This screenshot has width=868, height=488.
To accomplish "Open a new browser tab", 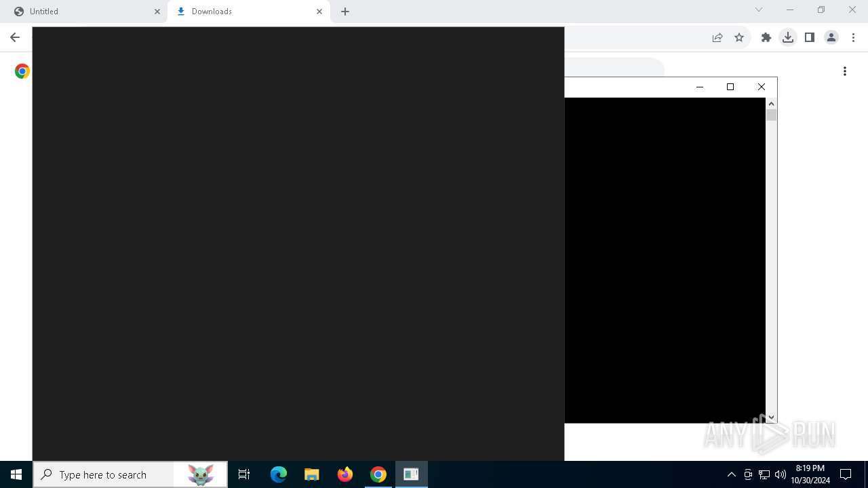I will click(345, 12).
